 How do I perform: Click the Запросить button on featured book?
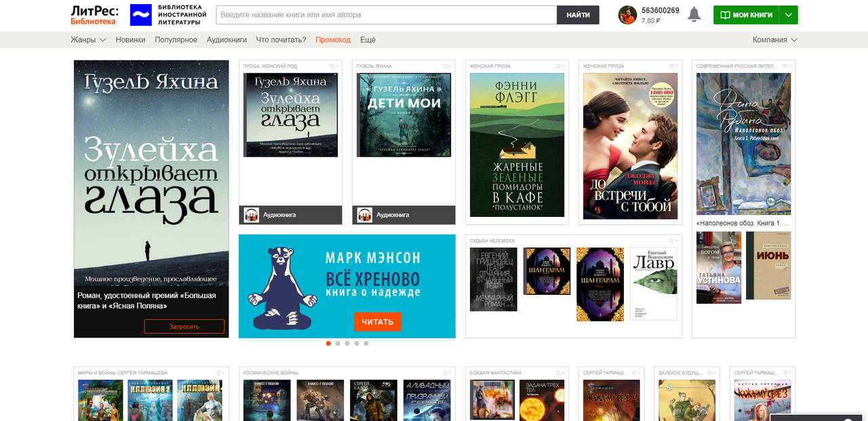(x=184, y=327)
